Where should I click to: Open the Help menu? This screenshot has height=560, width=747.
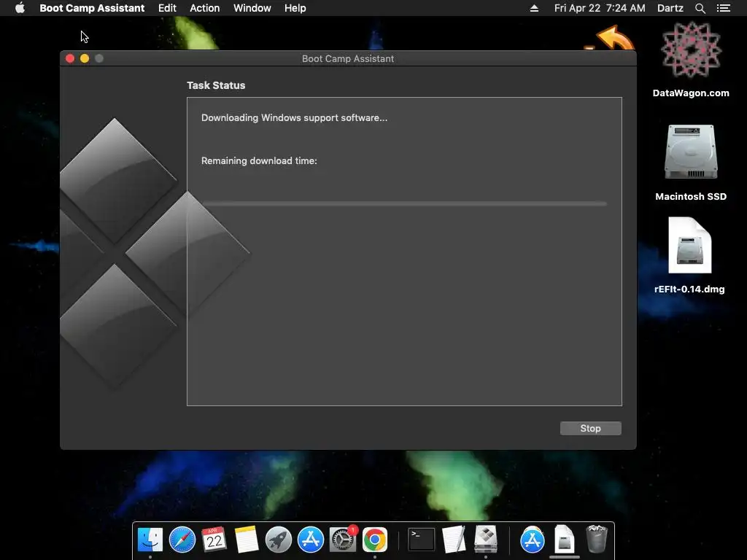point(295,8)
